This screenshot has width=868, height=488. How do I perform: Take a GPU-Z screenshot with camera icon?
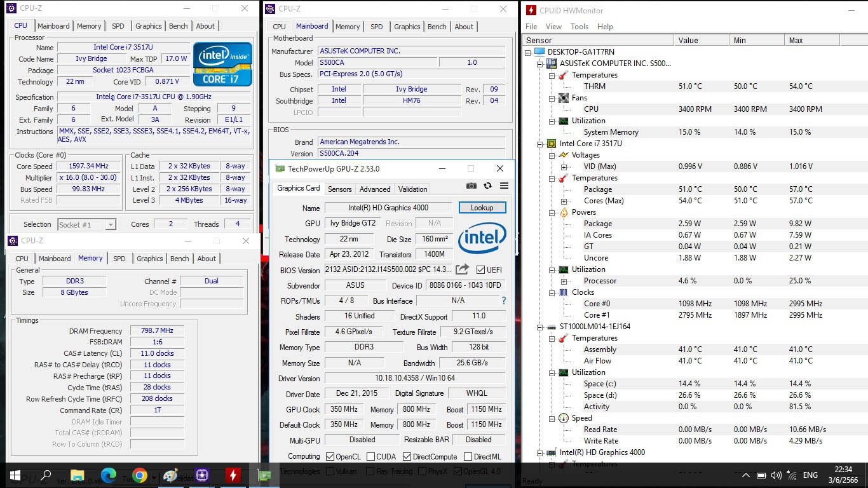click(471, 186)
